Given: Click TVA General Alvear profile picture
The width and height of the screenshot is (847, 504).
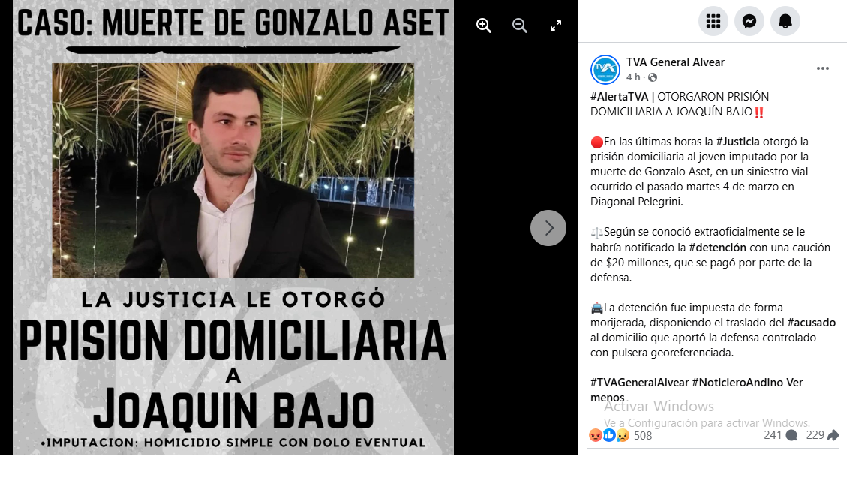Looking at the screenshot, I should point(605,70).
